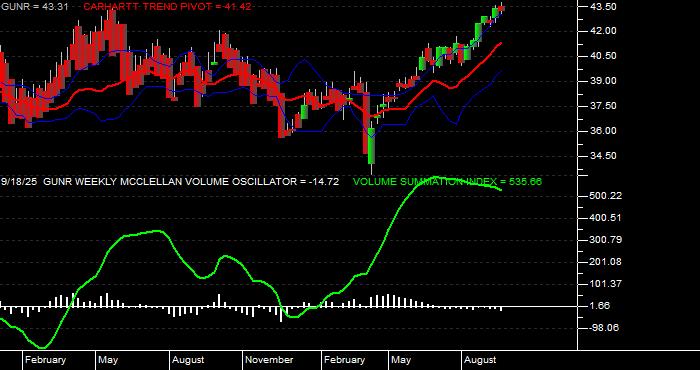This screenshot has width=700, height=370.
Task: Click the 42.00 price axis value
Action: [603, 31]
